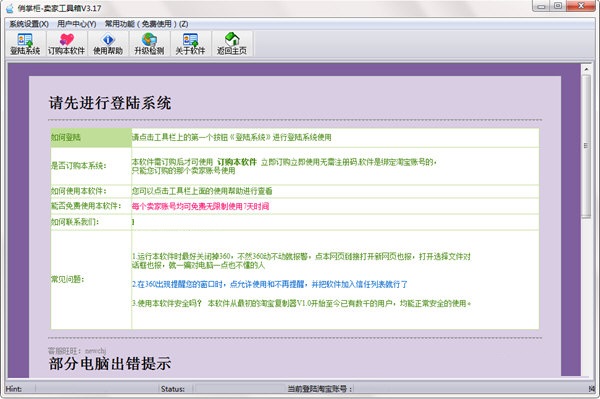Viewport: 600px width, 399px height.
Task: Click the vertical scrollbar thumb
Action: point(586,146)
